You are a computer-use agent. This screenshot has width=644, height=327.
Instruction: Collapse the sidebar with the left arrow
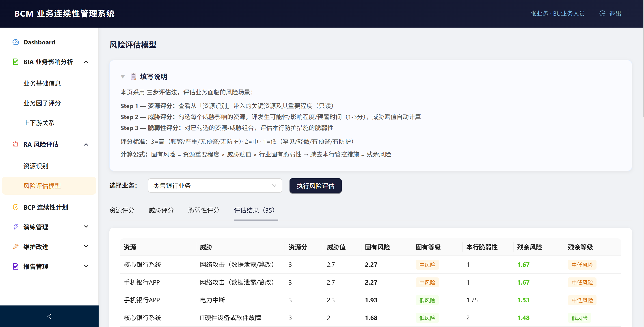coord(49,316)
